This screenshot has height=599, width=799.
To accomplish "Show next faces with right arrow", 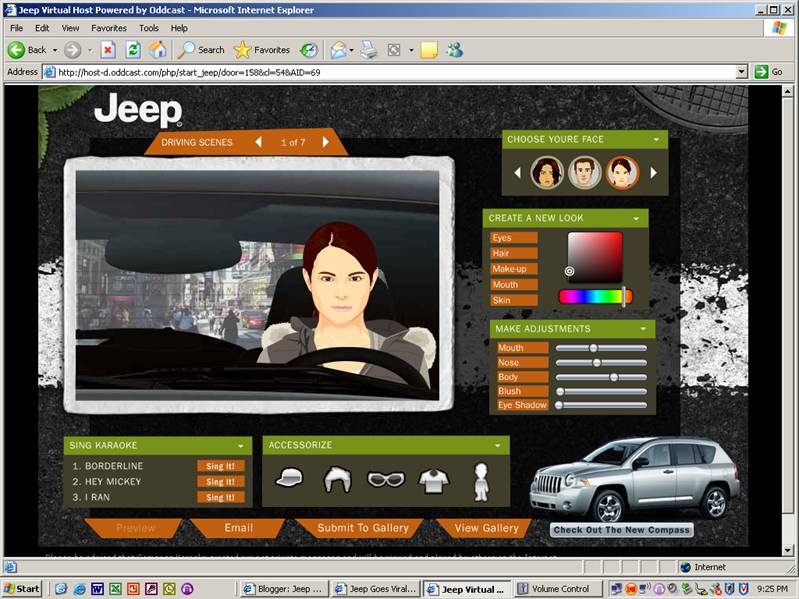I will click(653, 173).
